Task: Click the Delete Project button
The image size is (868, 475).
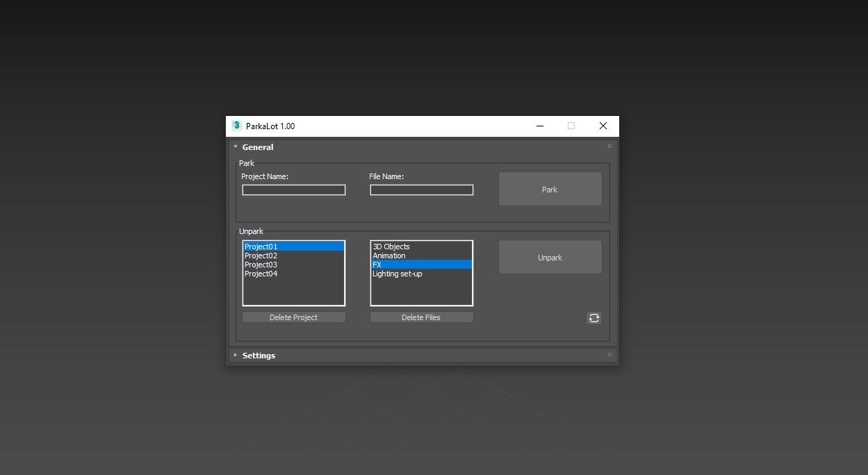Action: click(x=293, y=317)
